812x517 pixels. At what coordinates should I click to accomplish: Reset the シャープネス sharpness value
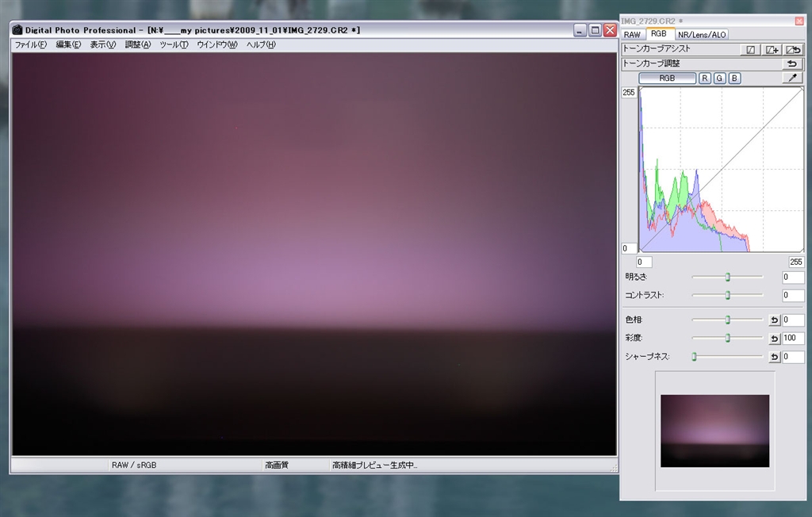[x=774, y=357]
